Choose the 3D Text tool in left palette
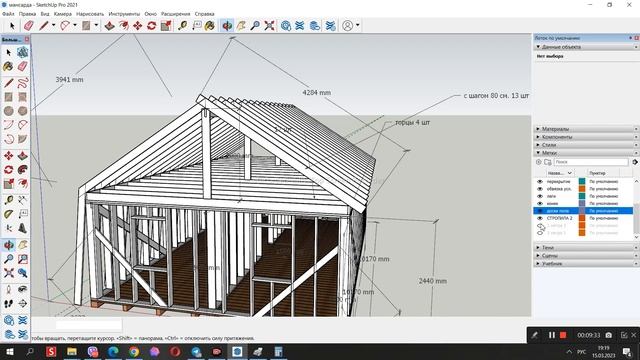The height and width of the screenshot is (360, 640). coord(22,228)
